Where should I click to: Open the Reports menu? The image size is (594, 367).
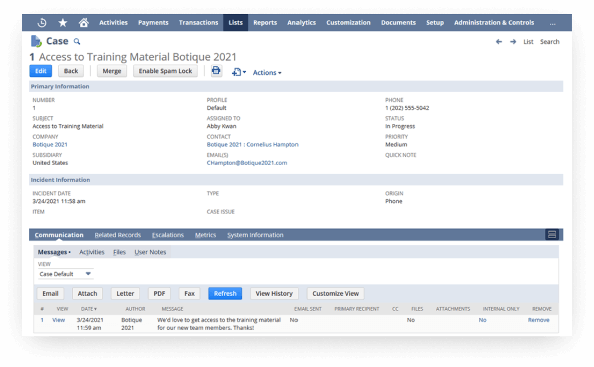click(x=265, y=23)
